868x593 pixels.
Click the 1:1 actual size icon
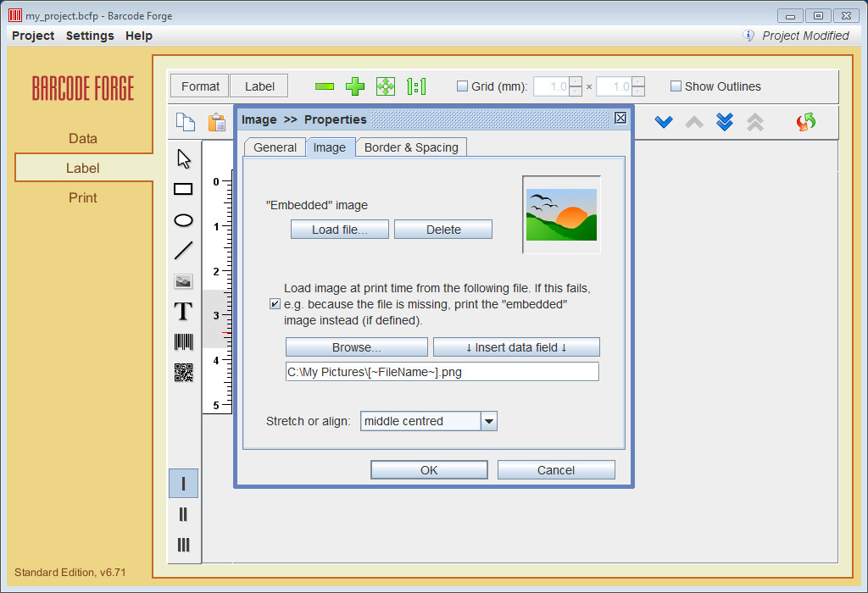[416, 86]
